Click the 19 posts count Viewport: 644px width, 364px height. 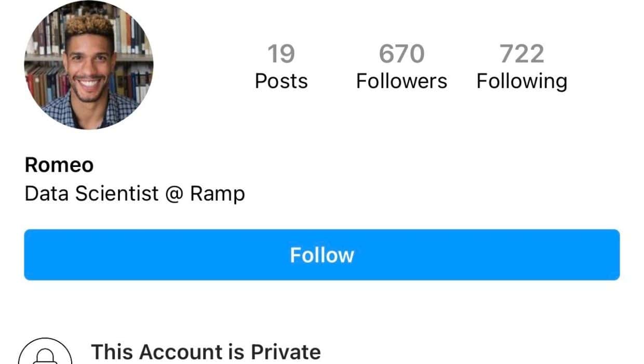click(x=281, y=54)
